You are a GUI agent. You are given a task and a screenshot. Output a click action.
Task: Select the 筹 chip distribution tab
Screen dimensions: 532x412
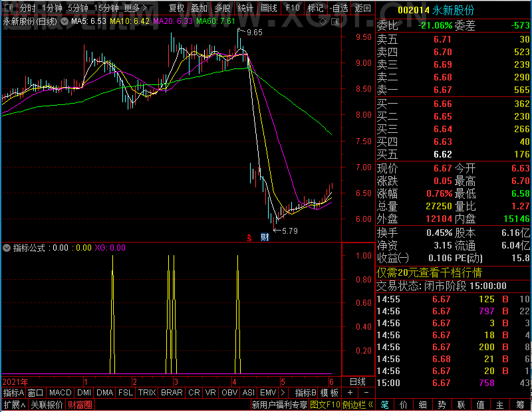[520, 405]
